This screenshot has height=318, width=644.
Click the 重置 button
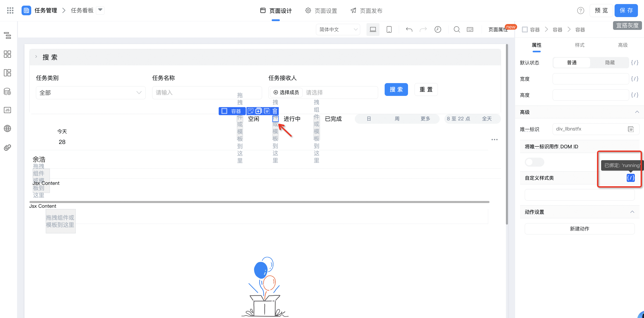[426, 90]
